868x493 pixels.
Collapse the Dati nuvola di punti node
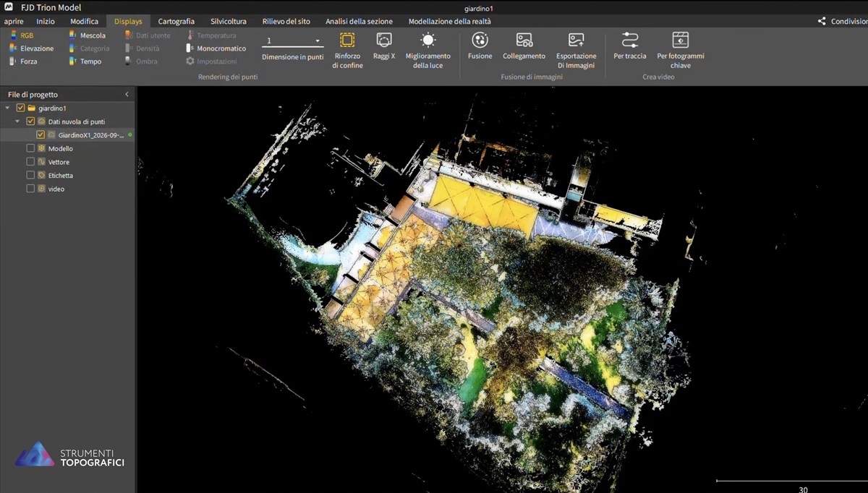(x=17, y=121)
